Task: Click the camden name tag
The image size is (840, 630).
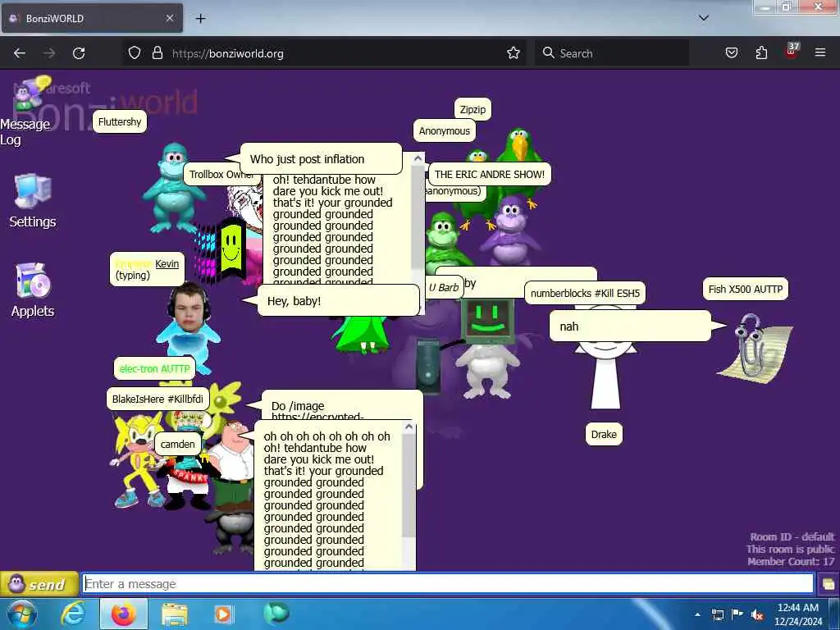Action: click(x=177, y=444)
